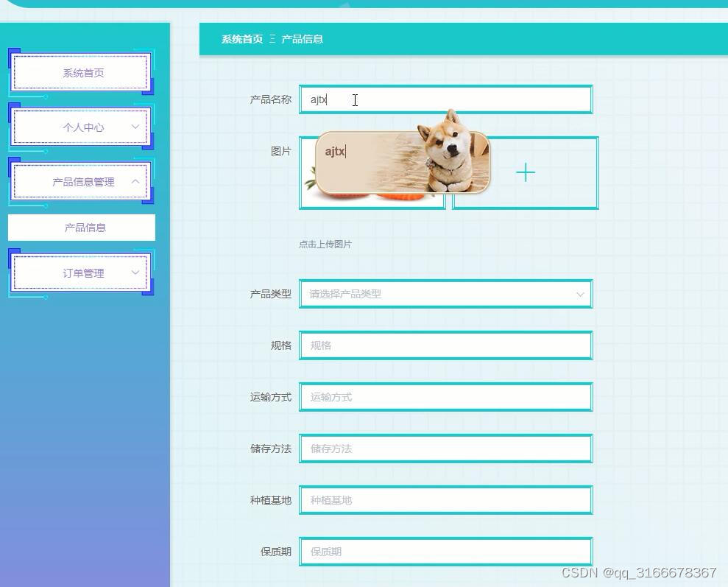This screenshot has width=728, height=587.
Task: Click the chevron beside 订单管理
Action: (135, 273)
